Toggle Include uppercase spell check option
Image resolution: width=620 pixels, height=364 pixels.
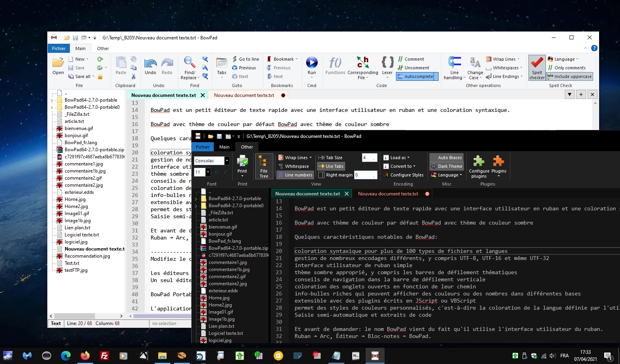coord(570,76)
